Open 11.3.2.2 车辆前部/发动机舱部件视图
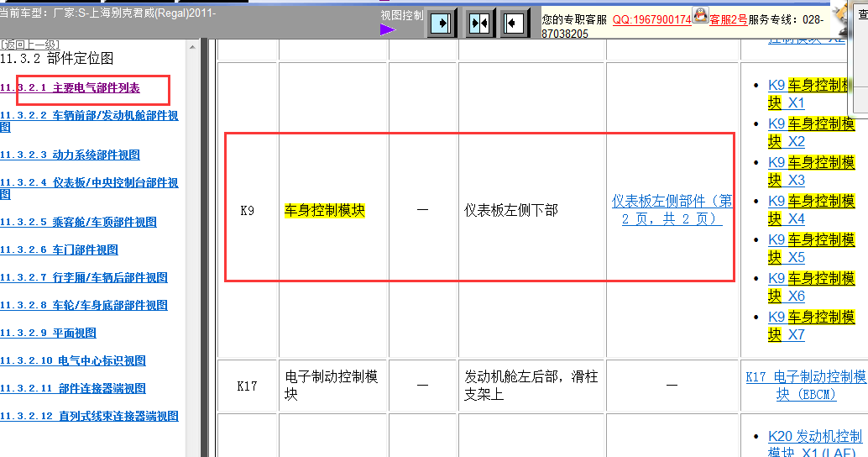868x457 pixels. click(89, 121)
